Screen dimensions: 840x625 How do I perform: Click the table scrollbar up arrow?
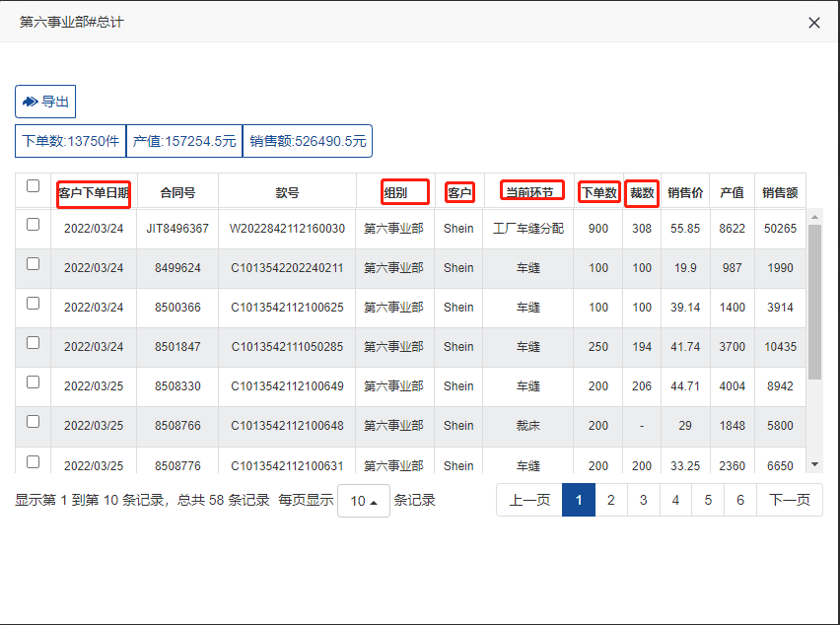pyautogui.click(x=814, y=217)
